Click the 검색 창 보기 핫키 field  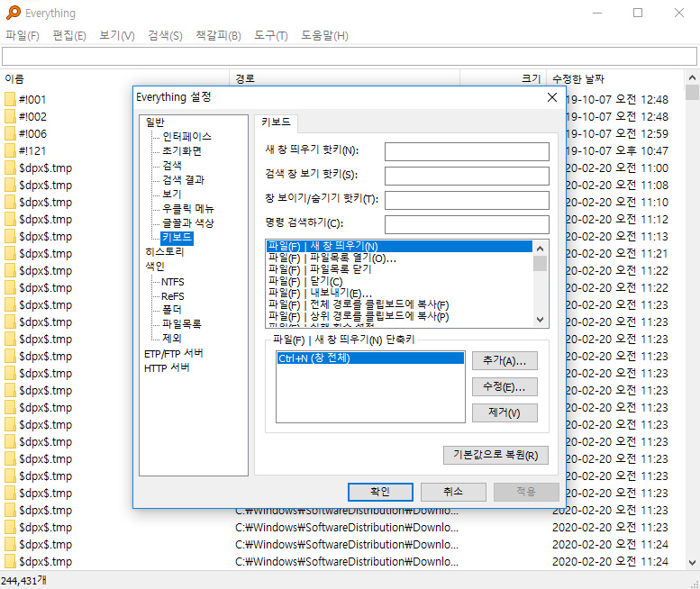467,176
